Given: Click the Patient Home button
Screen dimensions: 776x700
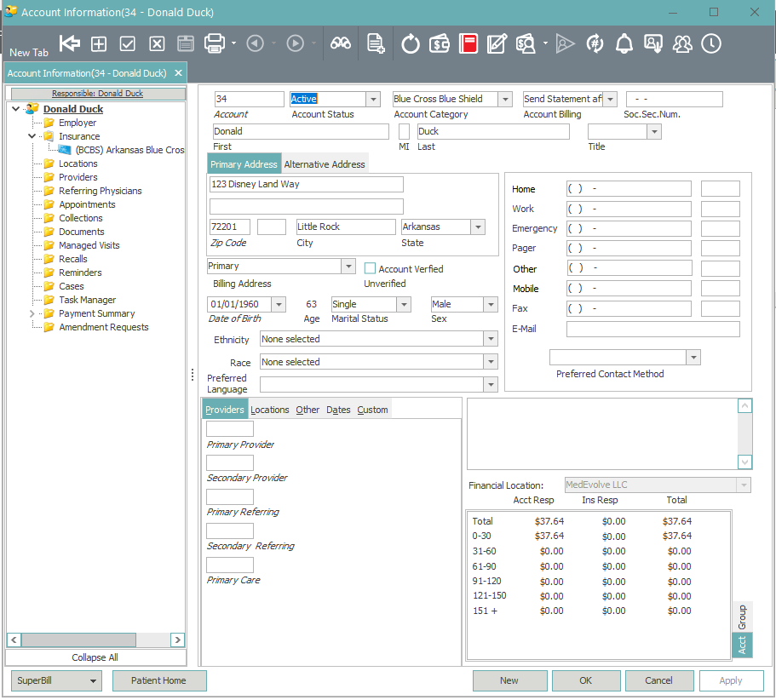Looking at the screenshot, I should point(158,680).
